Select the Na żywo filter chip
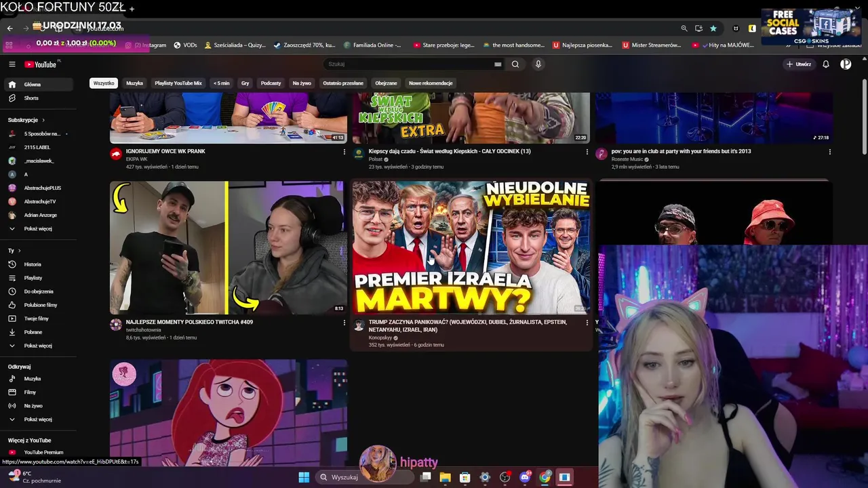 tap(302, 83)
